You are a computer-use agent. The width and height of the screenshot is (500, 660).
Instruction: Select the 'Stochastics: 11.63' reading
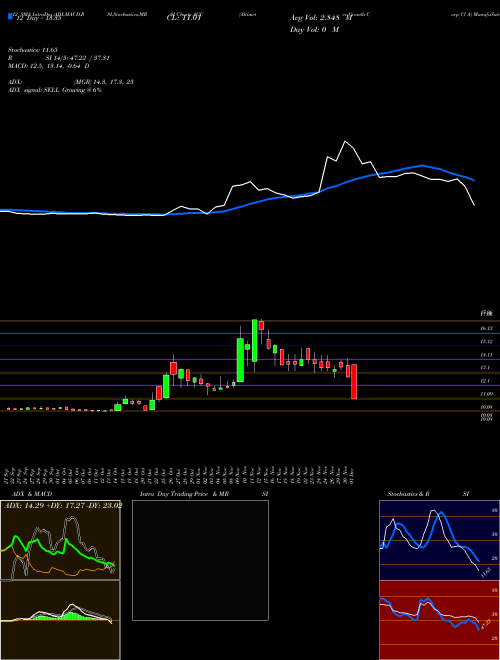pyautogui.click(x=32, y=50)
